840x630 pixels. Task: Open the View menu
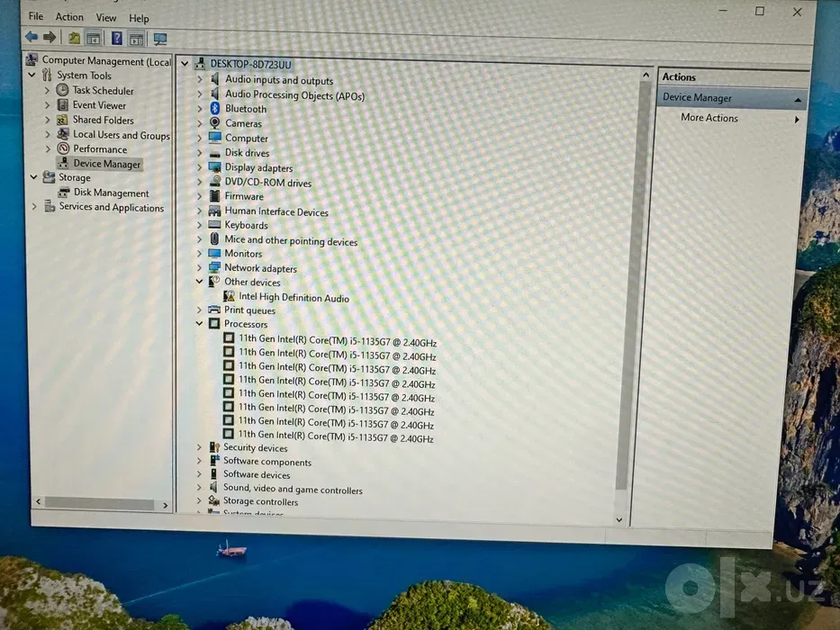pyautogui.click(x=106, y=18)
